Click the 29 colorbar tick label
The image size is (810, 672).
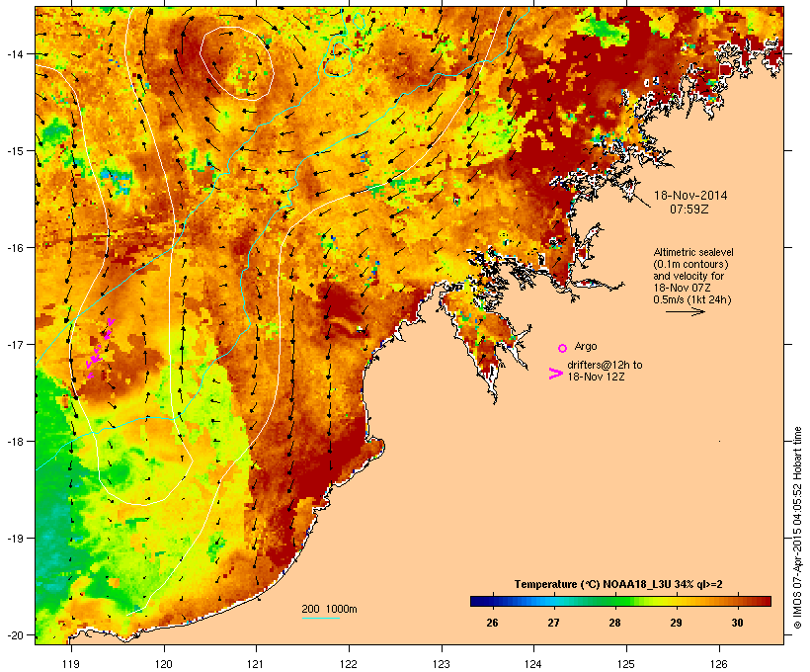point(676,623)
